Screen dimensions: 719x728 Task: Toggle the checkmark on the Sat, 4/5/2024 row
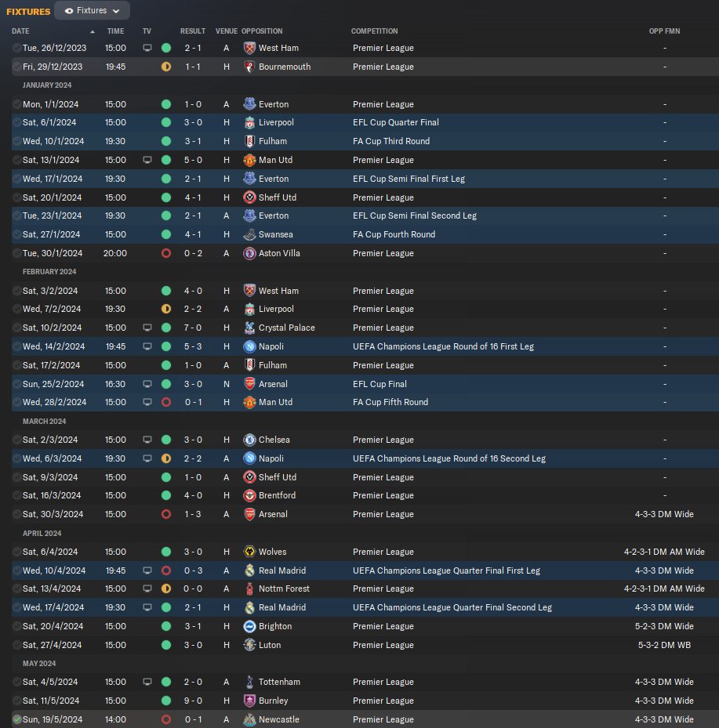click(17, 682)
